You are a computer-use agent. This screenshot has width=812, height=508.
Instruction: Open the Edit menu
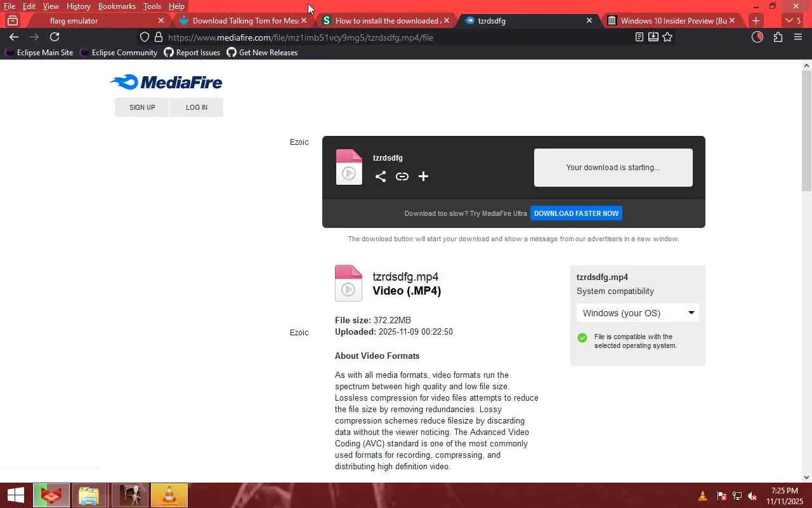click(x=29, y=6)
